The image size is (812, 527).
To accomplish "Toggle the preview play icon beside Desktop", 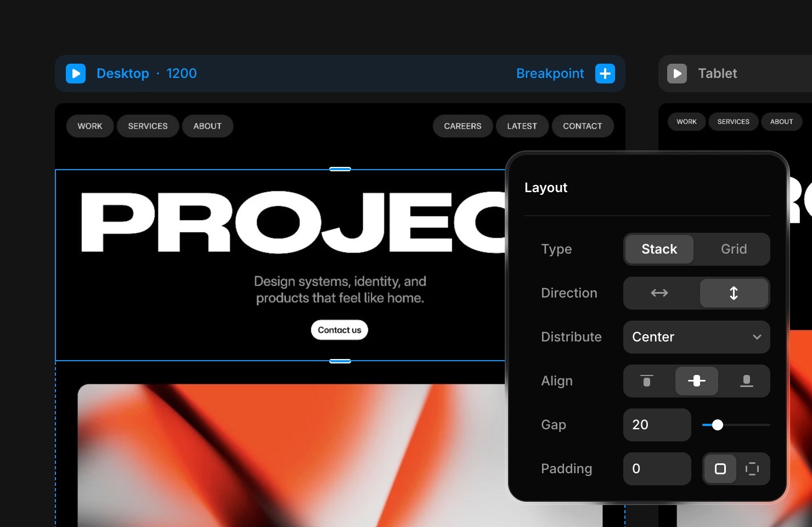I will click(x=76, y=73).
